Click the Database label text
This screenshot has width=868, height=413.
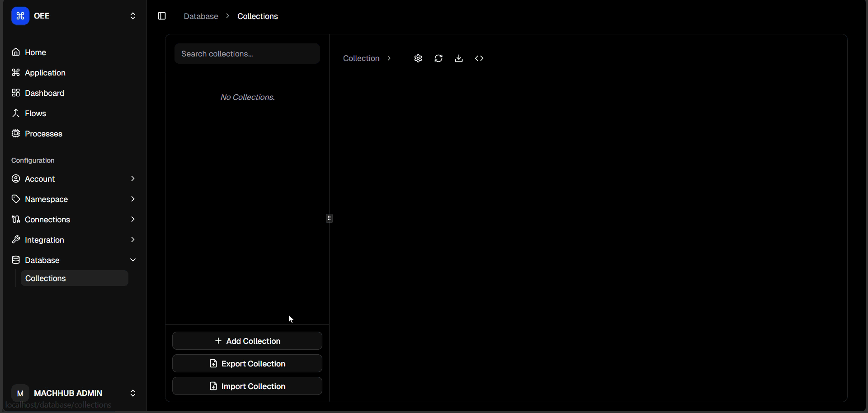42,260
